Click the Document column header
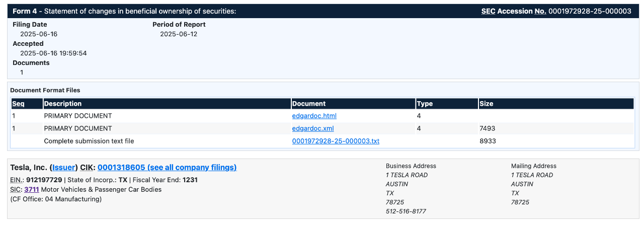This screenshot has height=225, width=644. coord(309,104)
